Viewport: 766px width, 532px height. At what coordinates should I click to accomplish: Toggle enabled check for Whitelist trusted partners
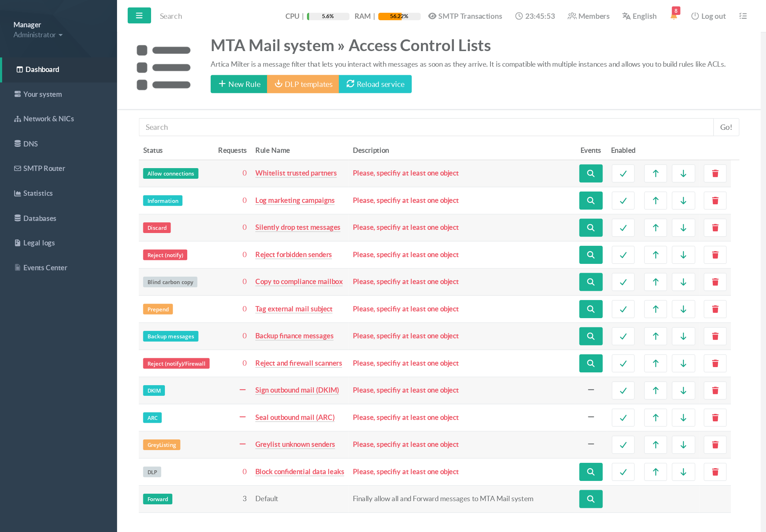pyautogui.click(x=623, y=173)
